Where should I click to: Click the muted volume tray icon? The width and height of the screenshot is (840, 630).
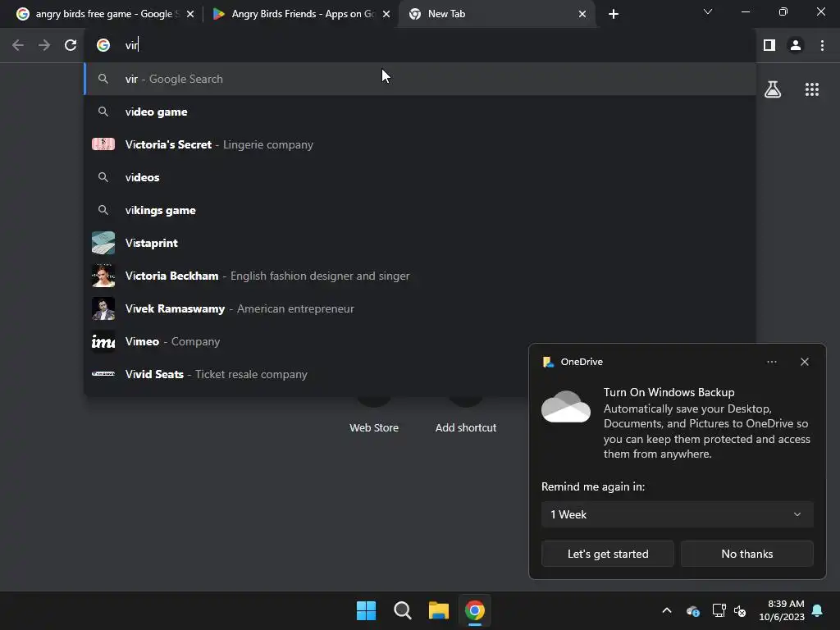pyautogui.click(x=740, y=610)
